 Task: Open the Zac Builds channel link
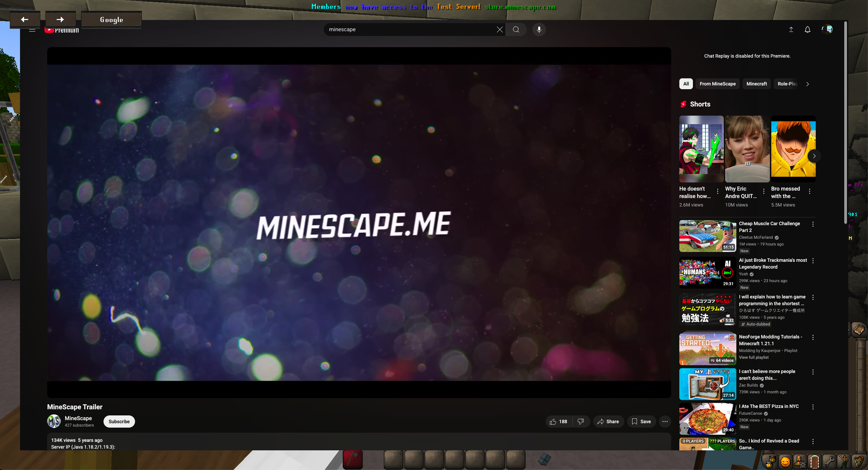click(x=748, y=385)
